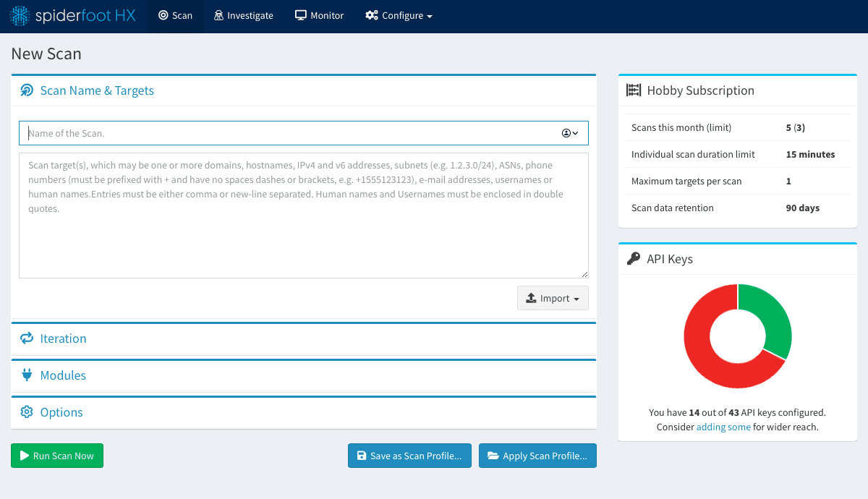Click the Iteration loop arrows icon
Screen dimensions: 868x499
(27, 338)
